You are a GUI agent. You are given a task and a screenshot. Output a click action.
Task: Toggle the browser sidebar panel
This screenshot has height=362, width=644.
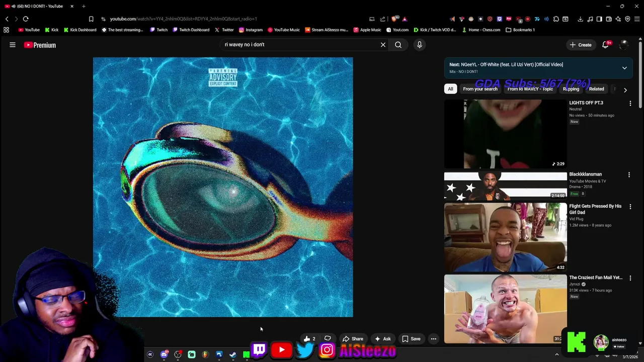599,19
